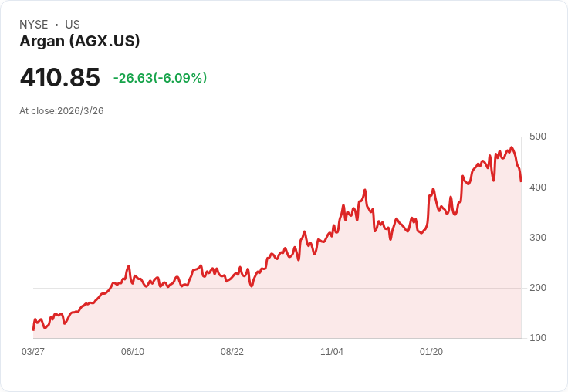Click the 300 price axis label
This screenshot has height=392, width=568.
tap(537, 238)
